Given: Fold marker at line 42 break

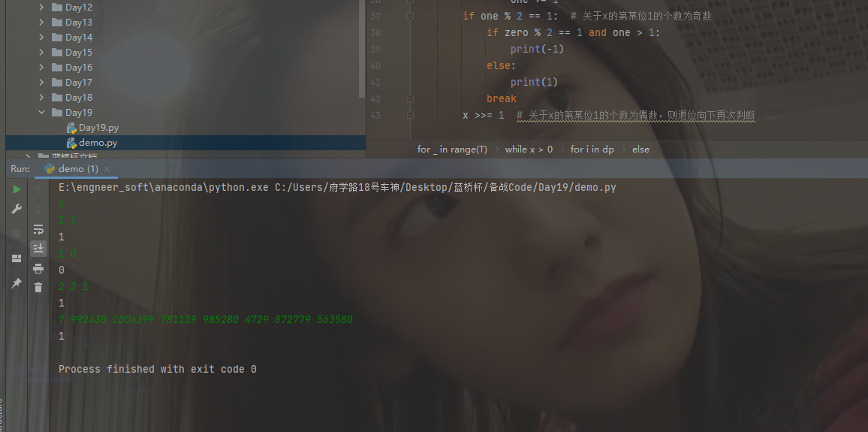Looking at the screenshot, I should 410,98.
